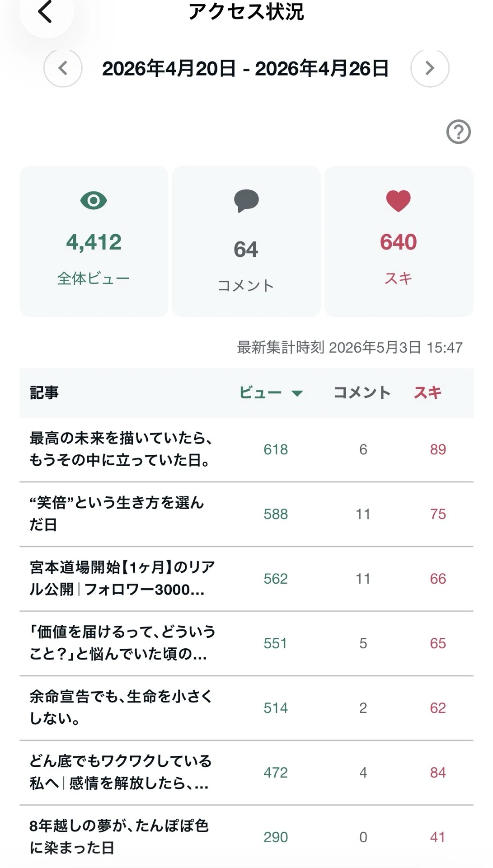Go to next week with right chevron

(430, 68)
